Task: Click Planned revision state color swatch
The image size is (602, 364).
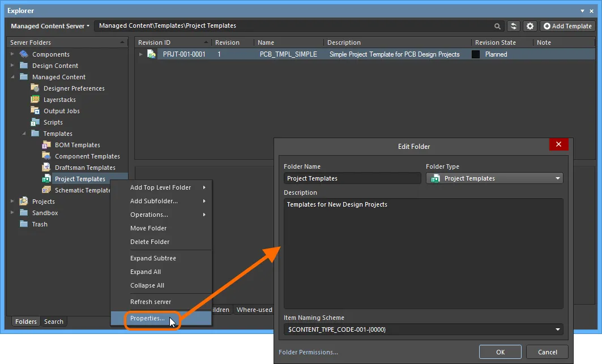Action: [476, 54]
